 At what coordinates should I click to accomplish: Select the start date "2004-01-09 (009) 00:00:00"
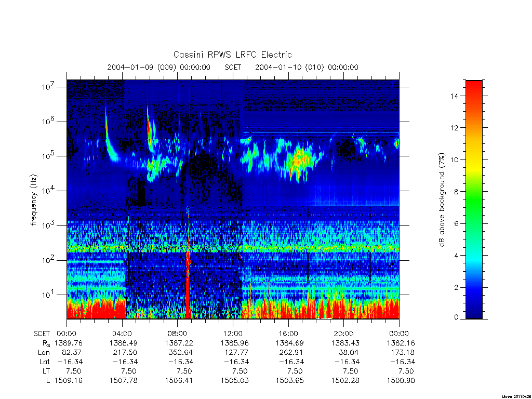(159, 67)
